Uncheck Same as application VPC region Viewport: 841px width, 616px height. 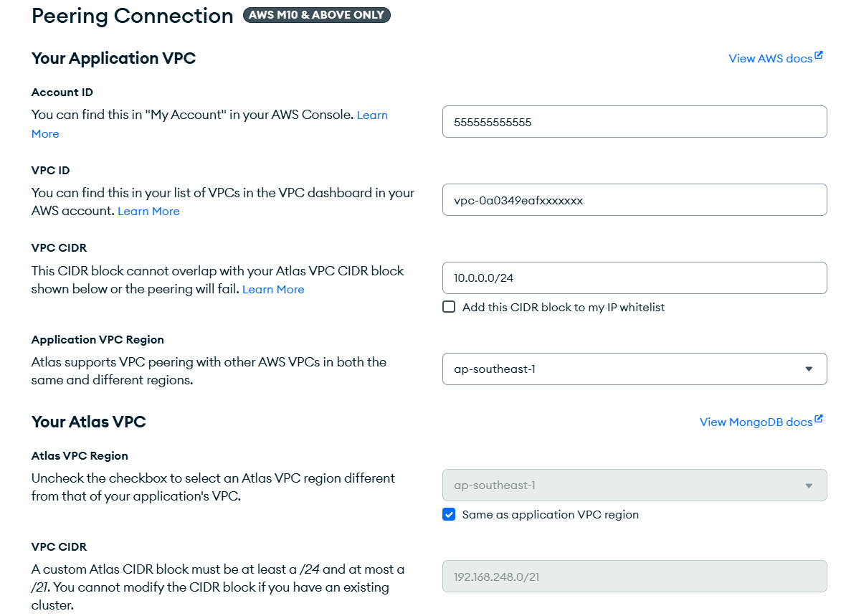pos(449,515)
